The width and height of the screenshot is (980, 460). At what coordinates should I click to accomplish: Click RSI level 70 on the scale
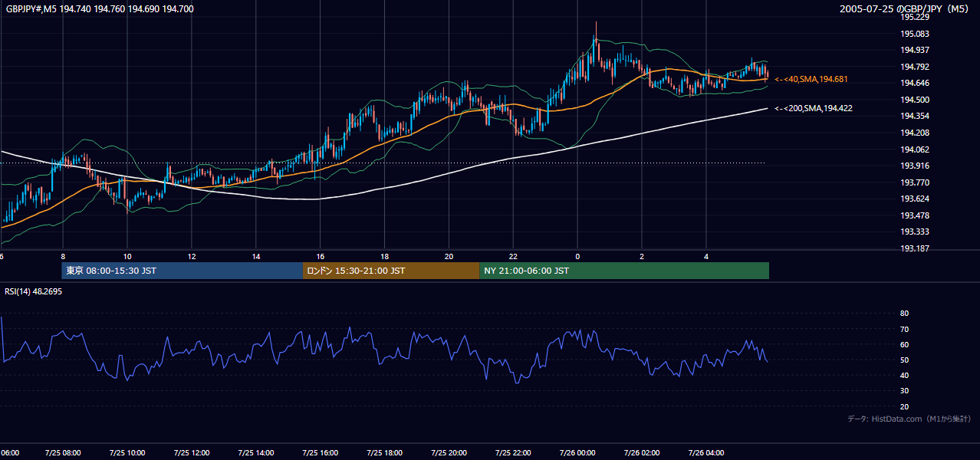tap(904, 329)
